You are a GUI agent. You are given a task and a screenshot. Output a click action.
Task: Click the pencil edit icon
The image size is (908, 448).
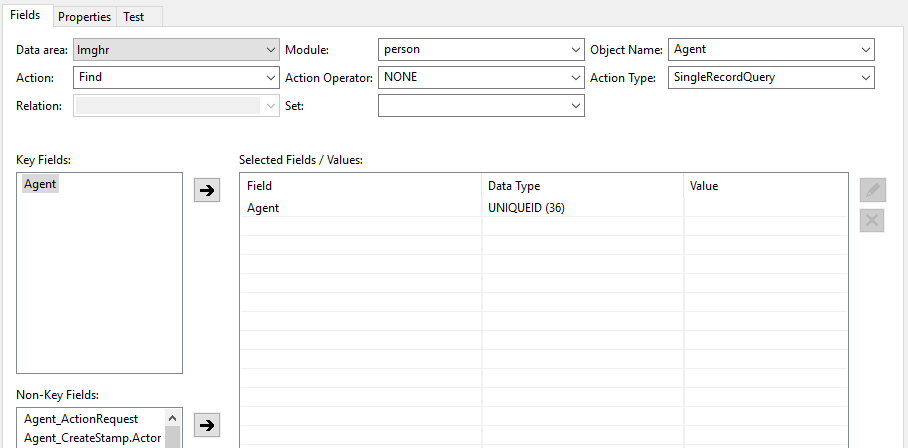tap(872, 190)
